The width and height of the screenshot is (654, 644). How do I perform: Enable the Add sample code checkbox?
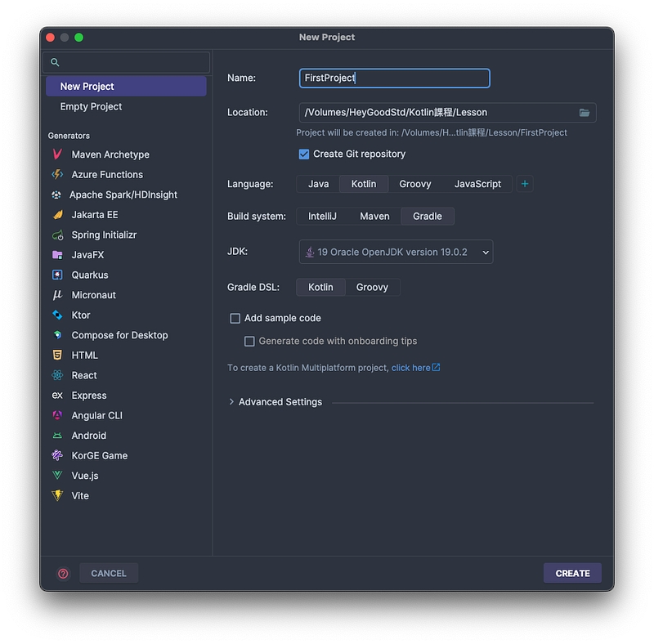point(235,319)
